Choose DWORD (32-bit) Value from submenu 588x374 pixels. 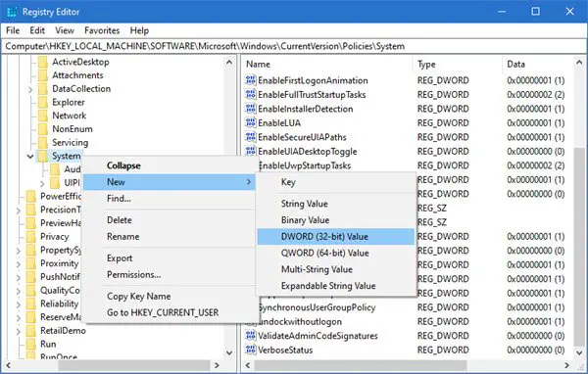pos(336,237)
